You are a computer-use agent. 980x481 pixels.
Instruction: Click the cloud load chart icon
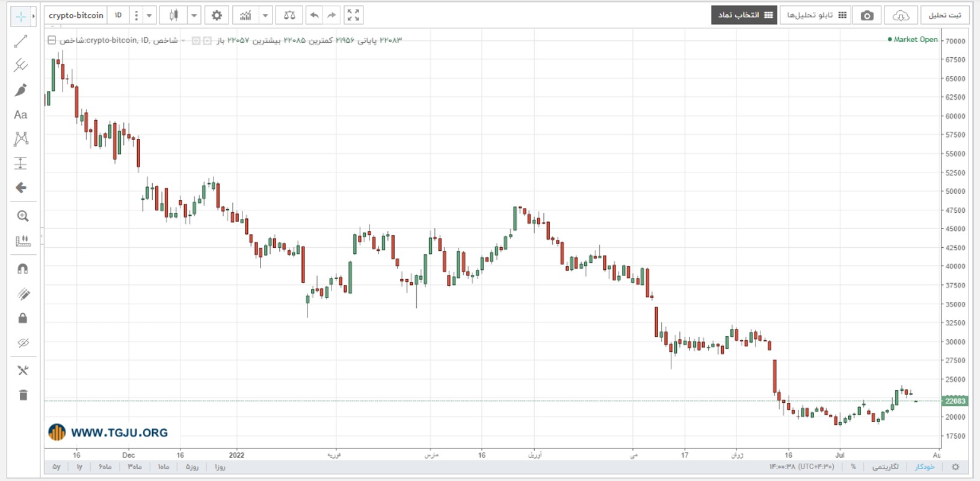901,15
